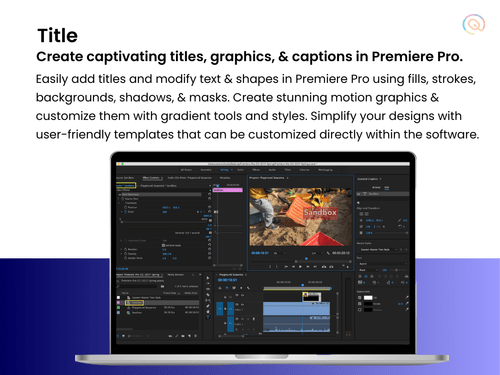Image resolution: width=500 pixels, height=375 pixels.
Task: Expand the Opacity property in Effect Controls
Action: coord(121,254)
